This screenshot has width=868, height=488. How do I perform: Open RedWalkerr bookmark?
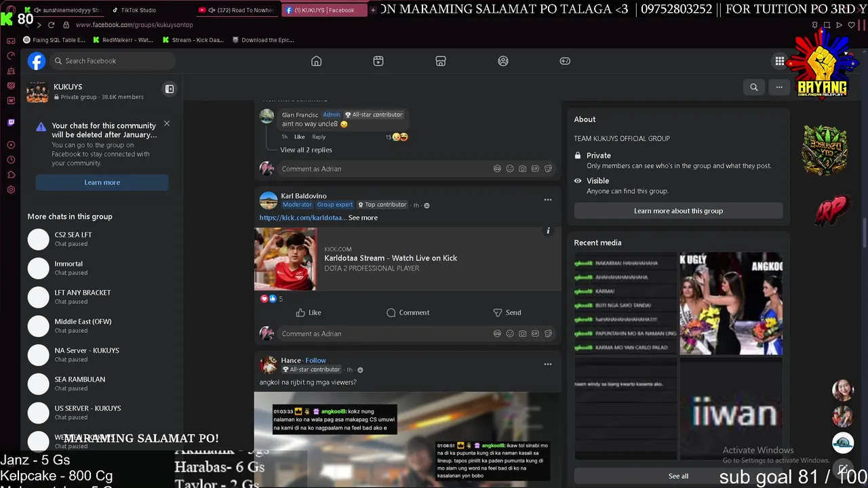123,40
